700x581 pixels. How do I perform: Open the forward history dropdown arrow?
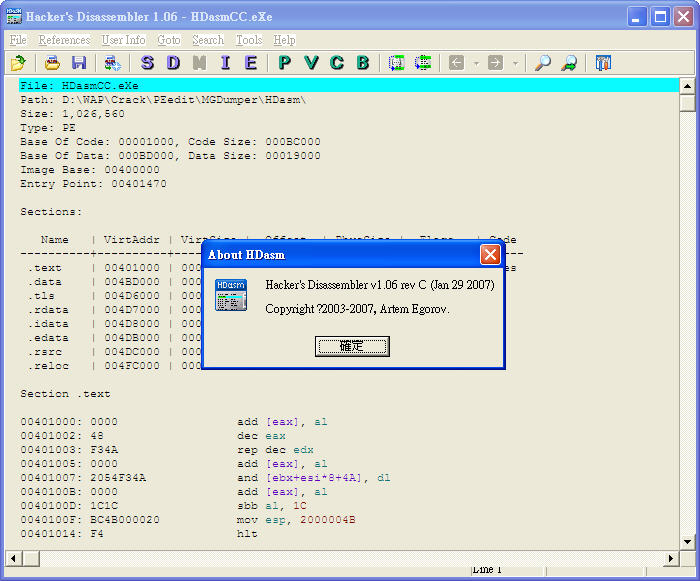pos(516,64)
